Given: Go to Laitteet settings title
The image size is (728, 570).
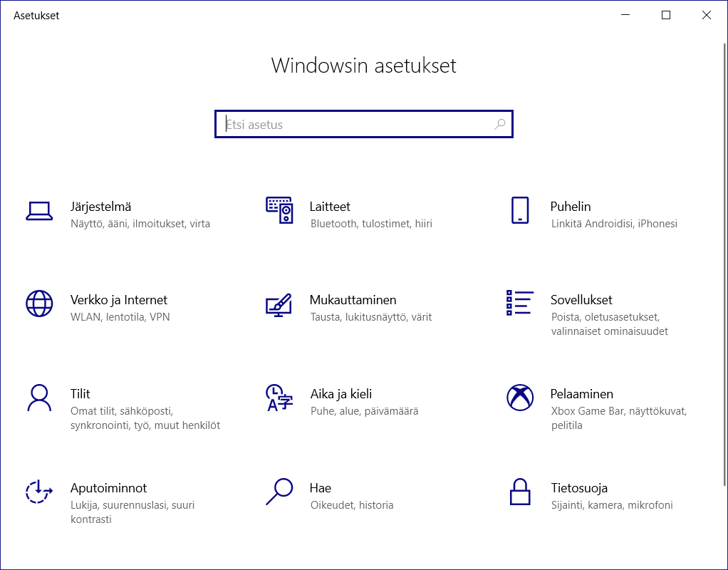Looking at the screenshot, I should tap(330, 207).
